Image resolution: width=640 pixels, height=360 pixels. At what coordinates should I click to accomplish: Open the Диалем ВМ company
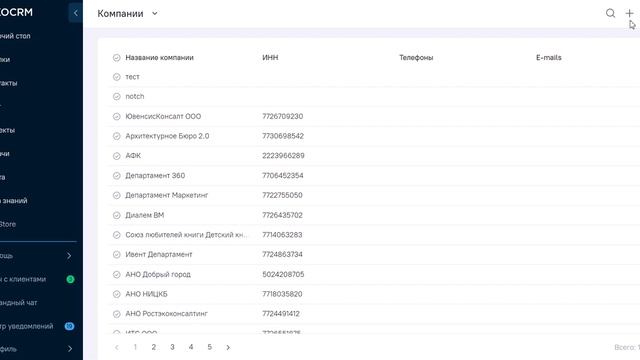[144, 215]
